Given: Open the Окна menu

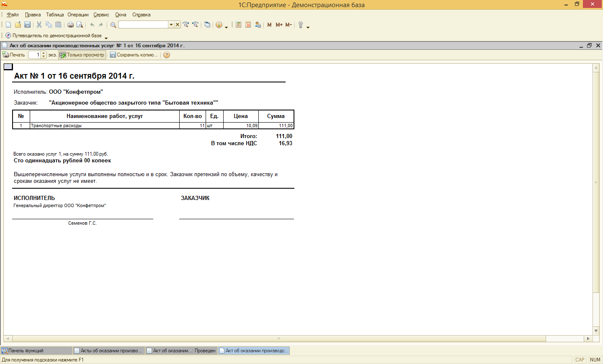Looking at the screenshot, I should click(x=121, y=15).
